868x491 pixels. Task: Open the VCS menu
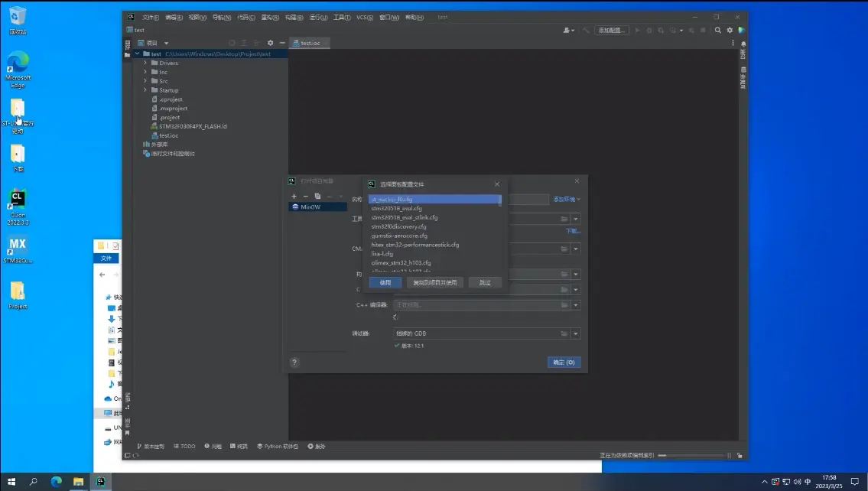click(x=364, y=17)
